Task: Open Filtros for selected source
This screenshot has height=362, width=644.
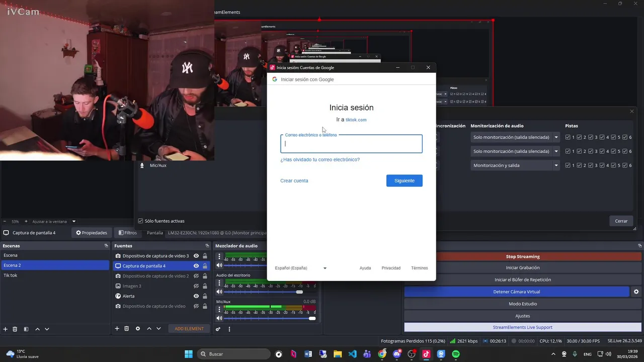Action: (x=128, y=233)
